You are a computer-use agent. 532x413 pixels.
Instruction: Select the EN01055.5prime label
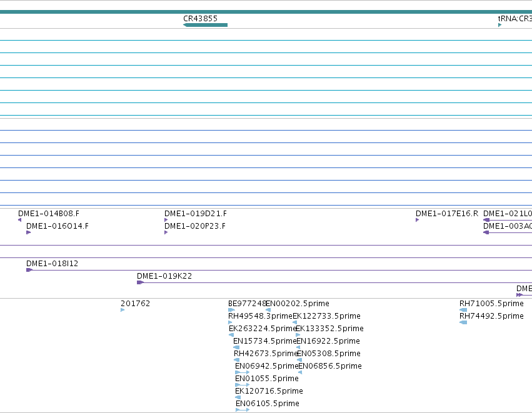tap(267, 379)
